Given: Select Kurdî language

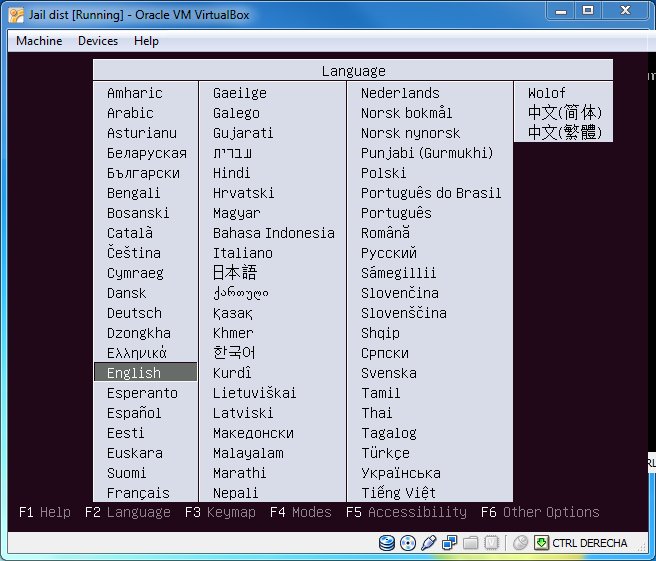Looking at the screenshot, I should 232,373.
